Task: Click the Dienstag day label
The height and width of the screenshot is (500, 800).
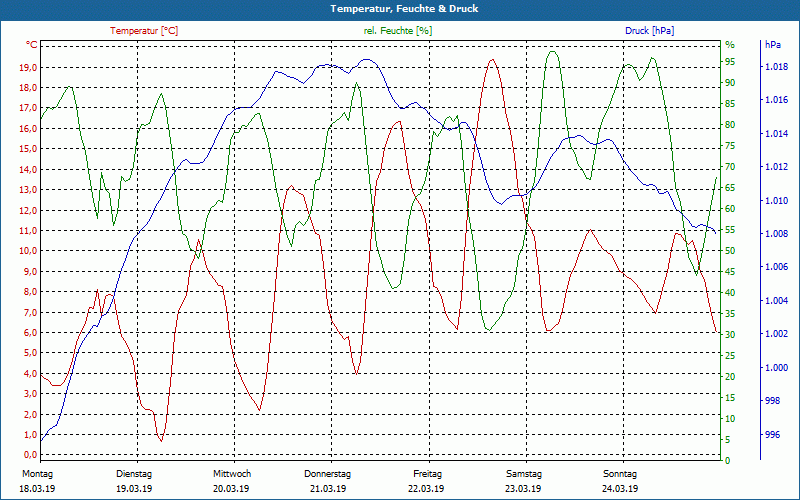Action: click(x=134, y=474)
